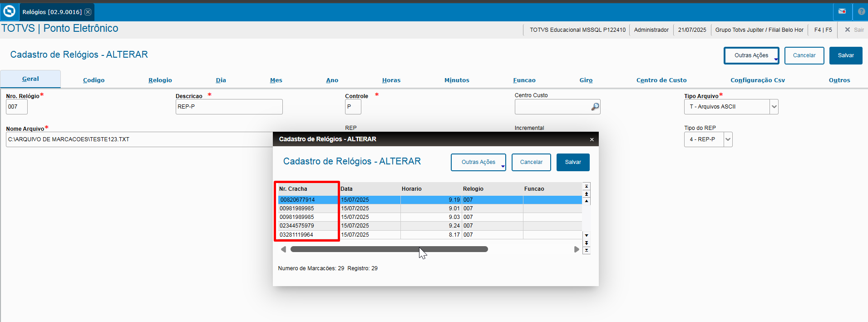This screenshot has width=868, height=322.
Task: Open the help question mark icon
Action: (x=861, y=11)
